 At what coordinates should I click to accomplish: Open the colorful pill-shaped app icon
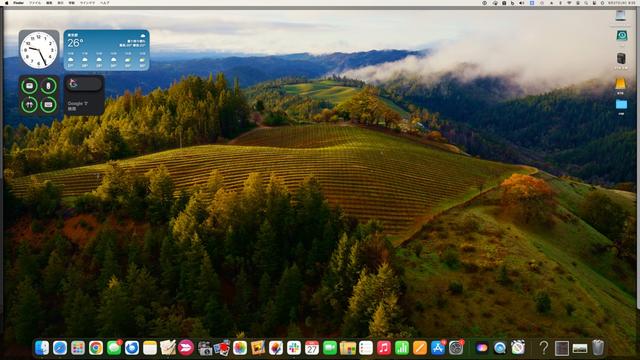click(x=482, y=348)
